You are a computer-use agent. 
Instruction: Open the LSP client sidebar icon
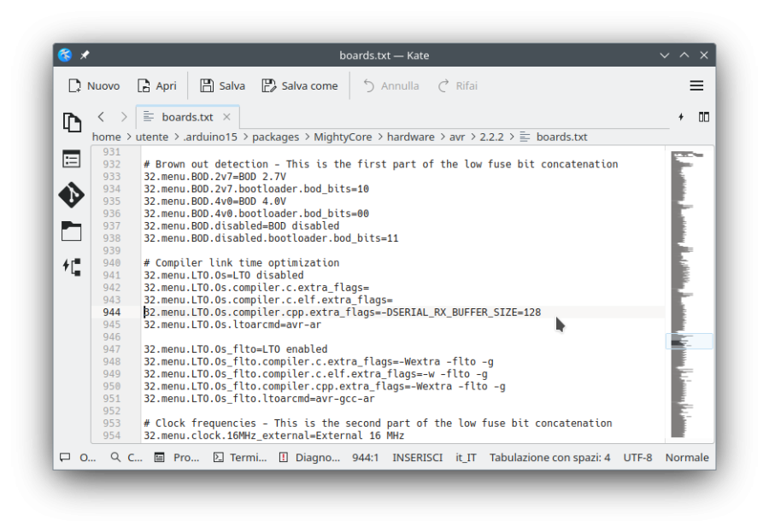pos(72,267)
